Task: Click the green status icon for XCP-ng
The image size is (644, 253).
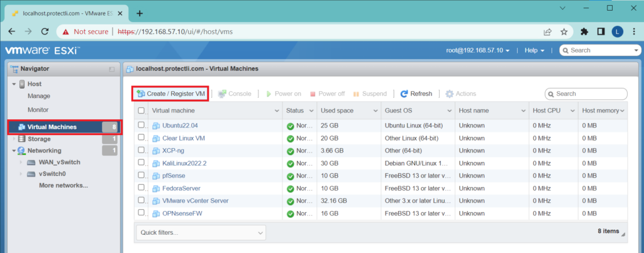Action: [291, 151]
